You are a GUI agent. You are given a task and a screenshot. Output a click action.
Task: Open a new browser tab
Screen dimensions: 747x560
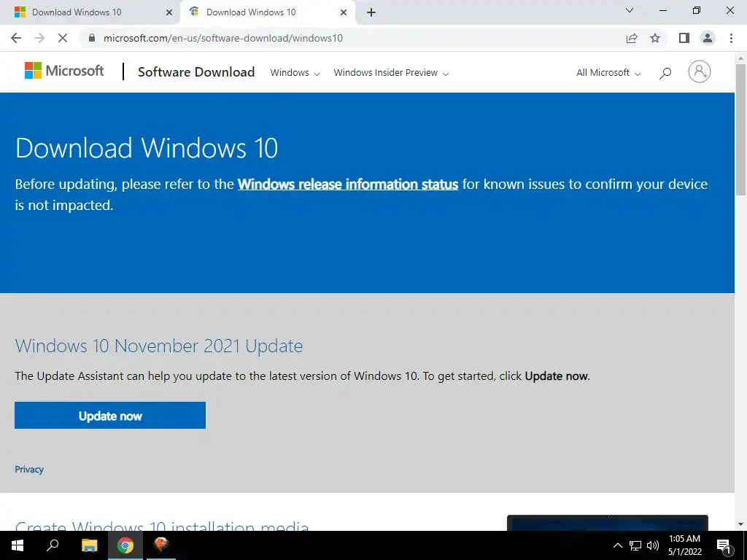point(371,12)
